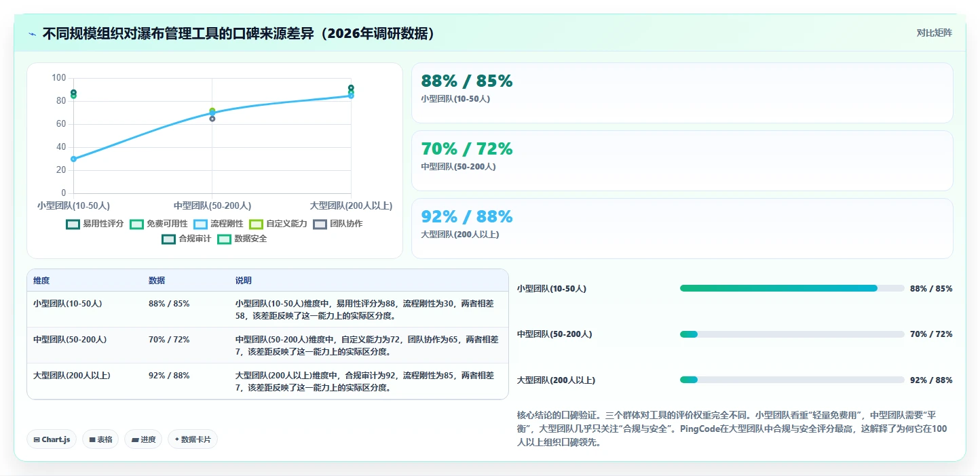Screen dimensions: 980x476
Task: Toggle the 免费可用性 legend series
Action: pos(159,224)
